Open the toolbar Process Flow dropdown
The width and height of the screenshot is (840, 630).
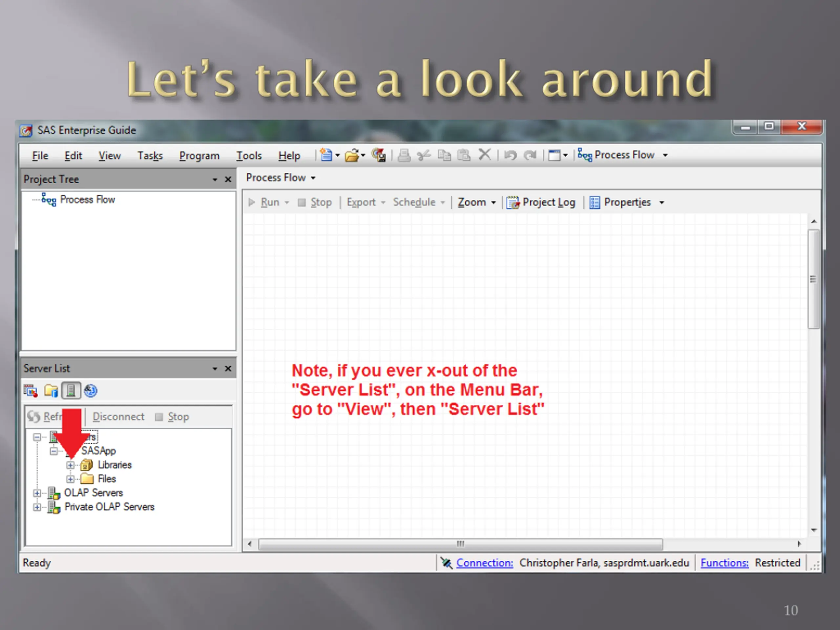(x=665, y=155)
